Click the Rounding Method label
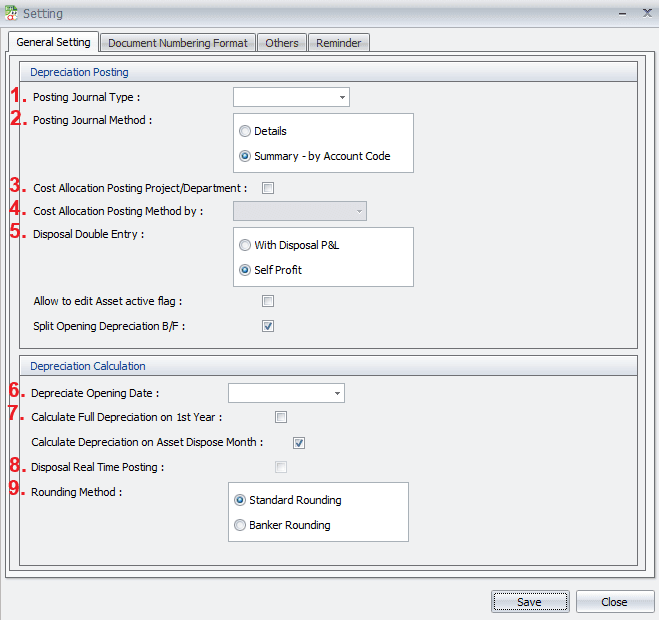Screen dimensions: 659x620 pos(76,492)
